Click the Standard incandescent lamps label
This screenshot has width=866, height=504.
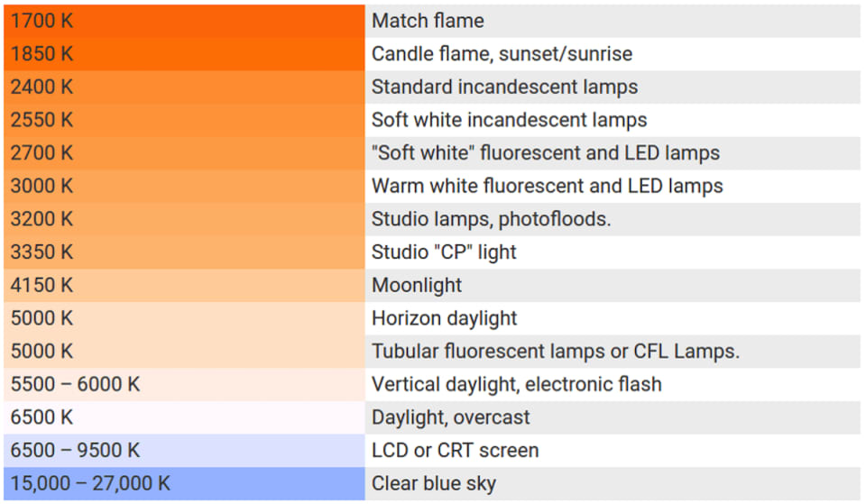(x=504, y=87)
